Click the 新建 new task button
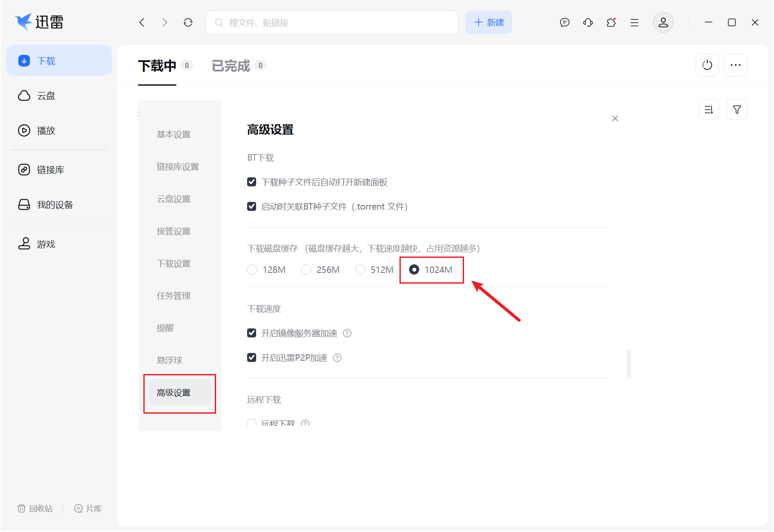 click(x=489, y=22)
